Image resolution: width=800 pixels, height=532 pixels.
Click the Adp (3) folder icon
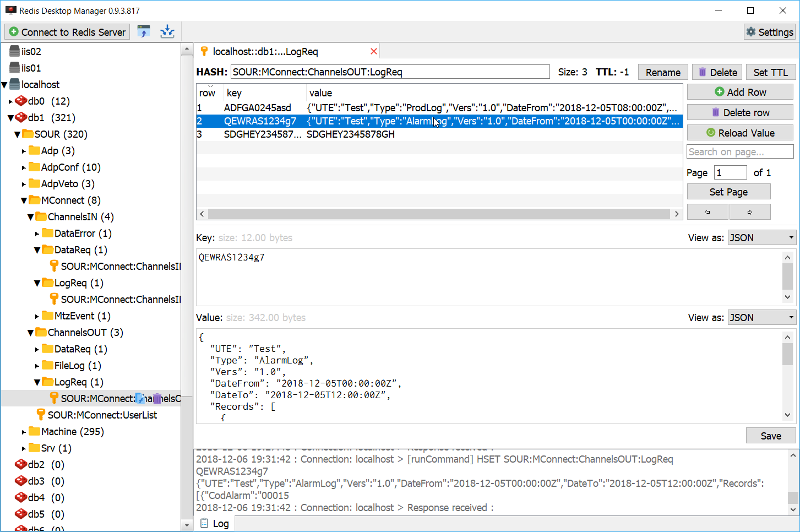pyautogui.click(x=35, y=150)
